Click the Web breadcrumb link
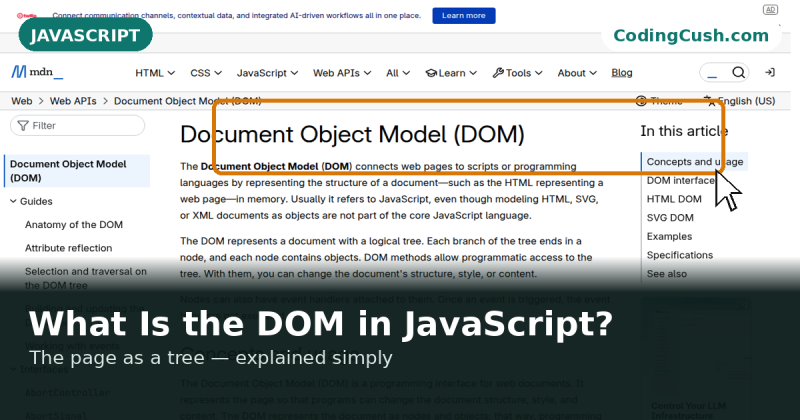 click(x=22, y=101)
